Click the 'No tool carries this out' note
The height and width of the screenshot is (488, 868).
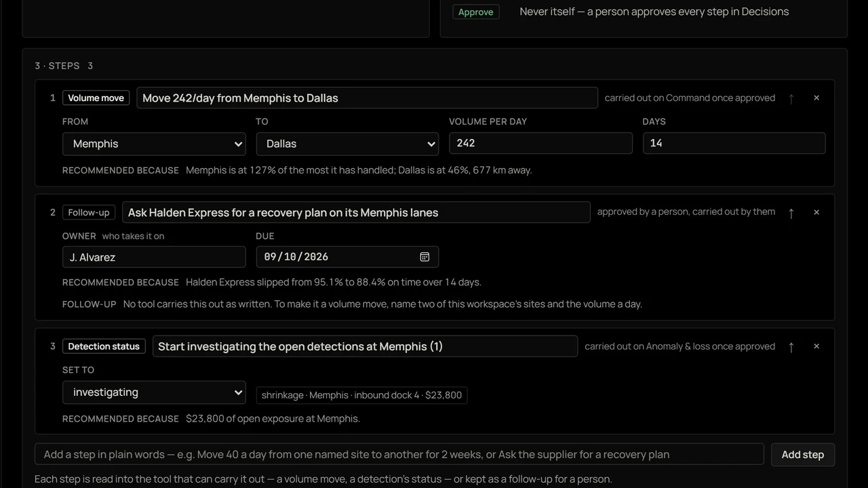382,304
